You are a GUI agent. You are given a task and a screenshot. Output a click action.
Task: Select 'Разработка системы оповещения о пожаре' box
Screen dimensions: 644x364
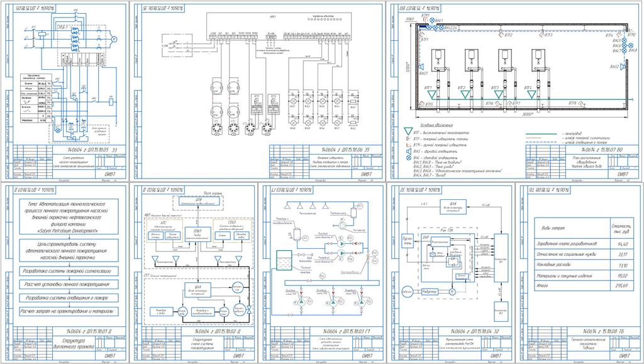[x=69, y=298]
